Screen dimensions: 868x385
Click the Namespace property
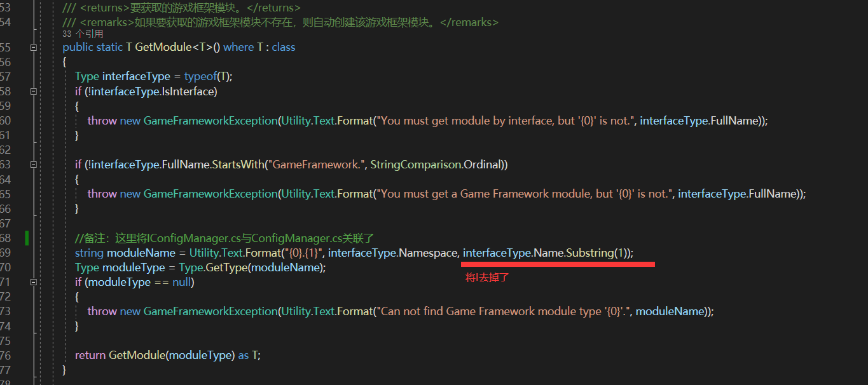[428, 253]
